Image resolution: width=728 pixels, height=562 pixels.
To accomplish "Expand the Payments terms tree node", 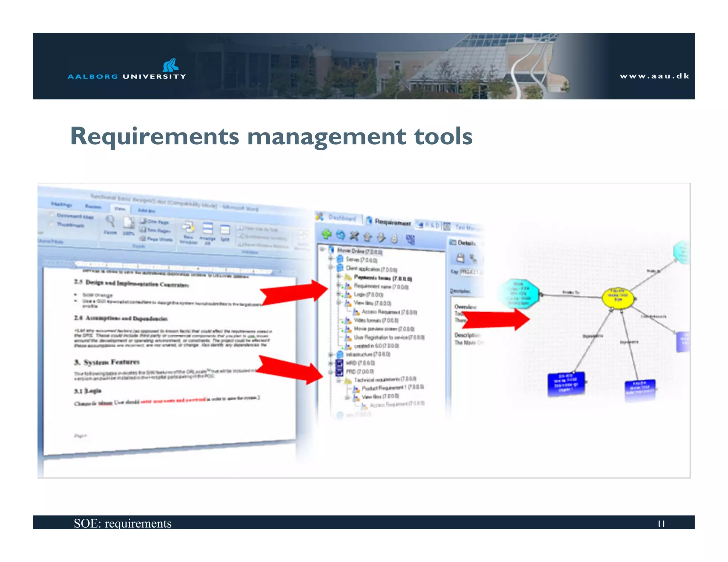I will pos(339,276).
